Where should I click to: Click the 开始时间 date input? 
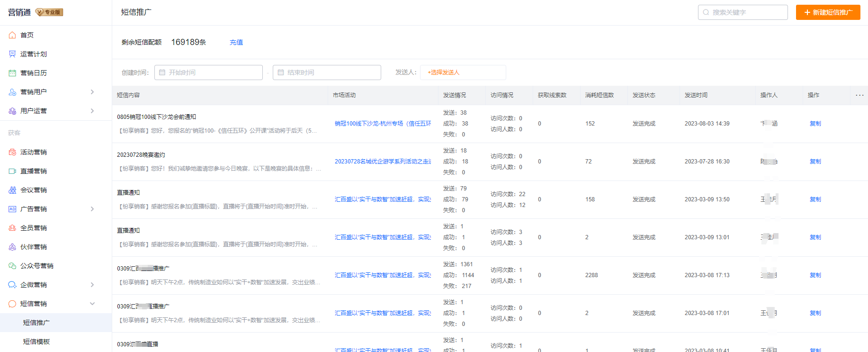[x=208, y=72]
